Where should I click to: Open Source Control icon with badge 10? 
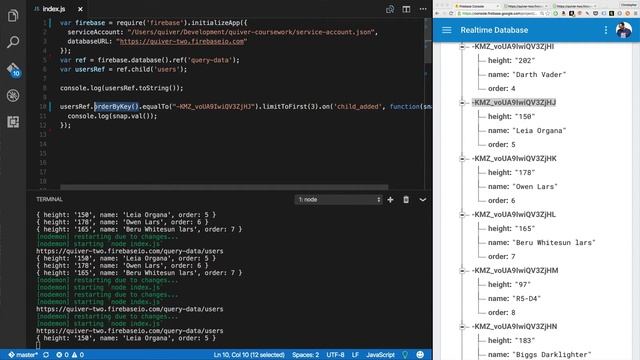pos(13,69)
